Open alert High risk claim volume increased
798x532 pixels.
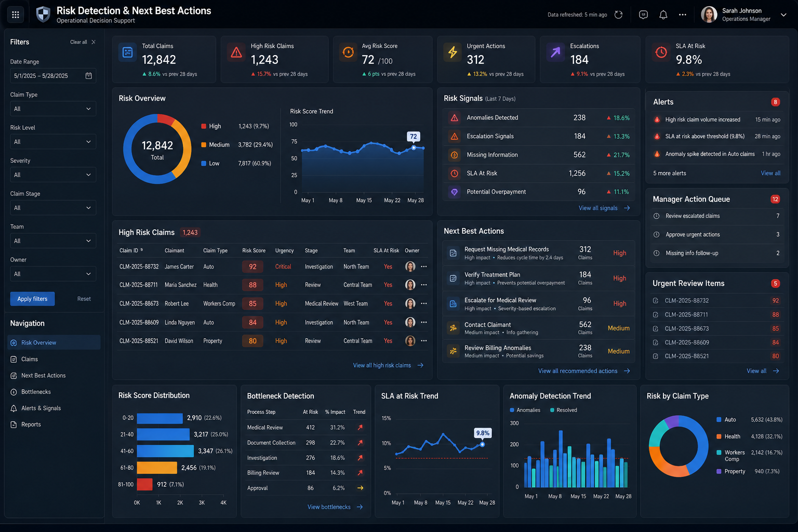click(716, 119)
